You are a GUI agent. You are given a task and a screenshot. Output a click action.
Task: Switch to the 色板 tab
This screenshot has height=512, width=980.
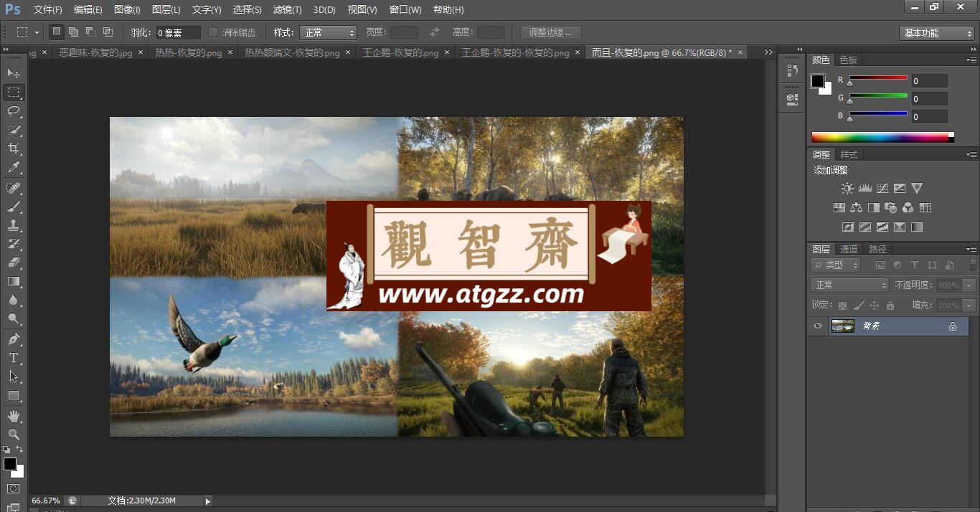848,60
